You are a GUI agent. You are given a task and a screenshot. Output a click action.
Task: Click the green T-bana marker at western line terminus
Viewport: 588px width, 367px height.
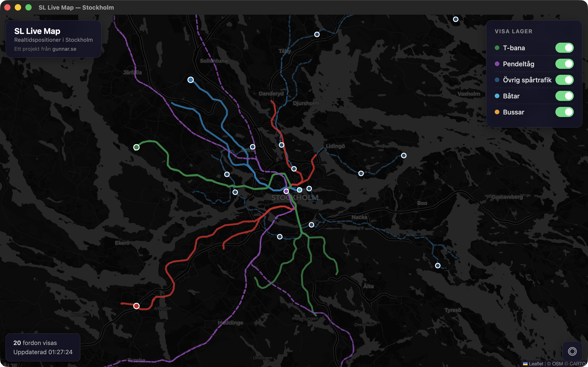tap(137, 147)
